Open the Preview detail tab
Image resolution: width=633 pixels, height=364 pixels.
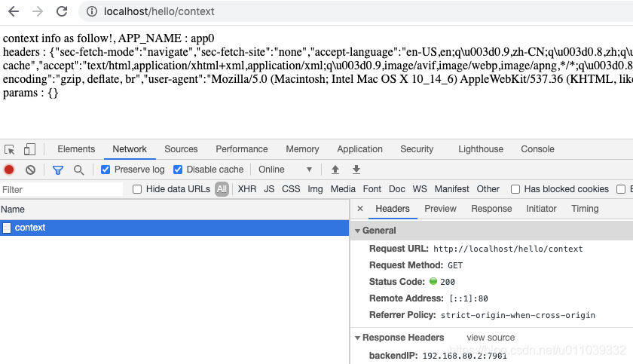[440, 209]
